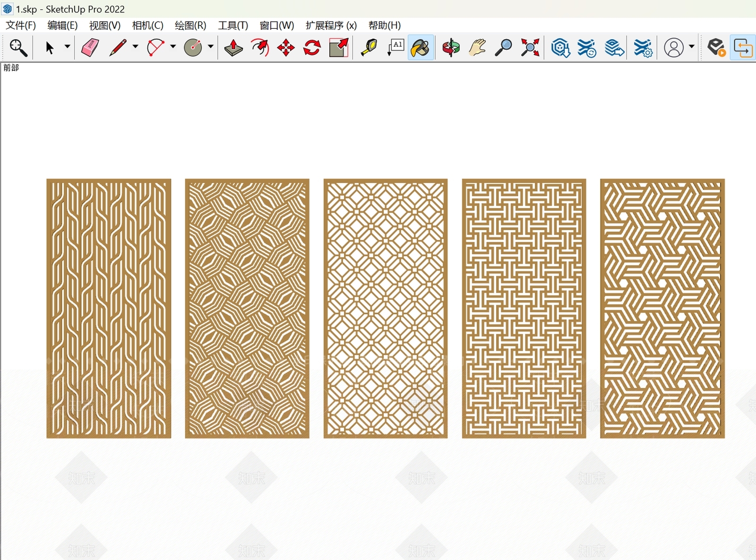Open the 视图(V) menu
The height and width of the screenshot is (560, 756).
coord(105,26)
